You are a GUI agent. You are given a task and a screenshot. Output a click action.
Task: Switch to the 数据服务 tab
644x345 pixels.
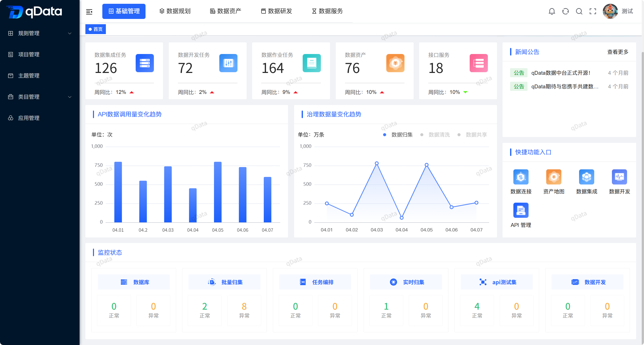327,11
